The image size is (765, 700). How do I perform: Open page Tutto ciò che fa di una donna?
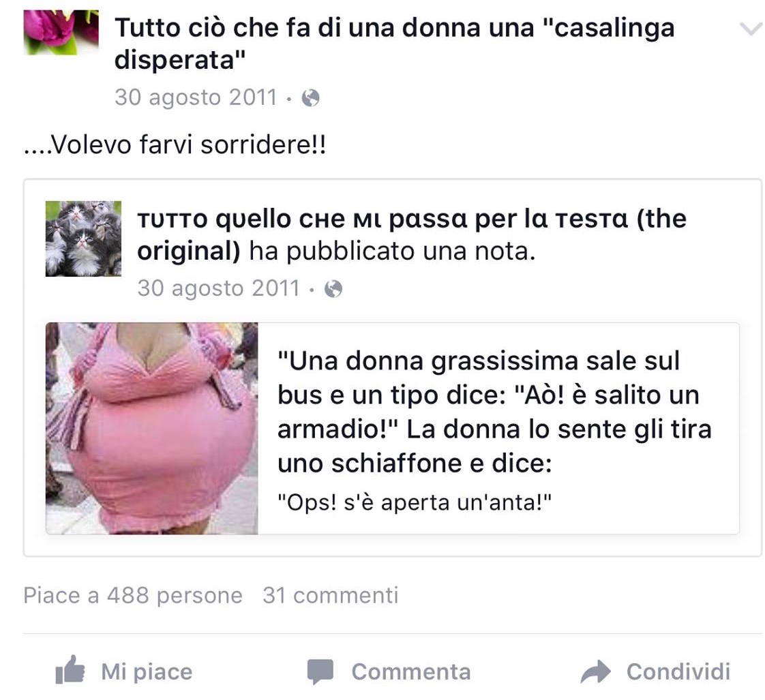click(x=394, y=44)
